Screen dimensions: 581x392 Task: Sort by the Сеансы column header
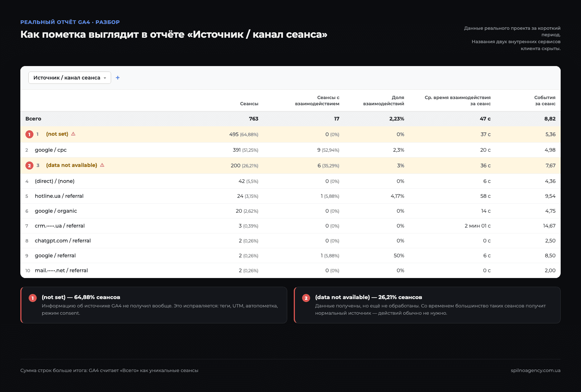pos(249,104)
